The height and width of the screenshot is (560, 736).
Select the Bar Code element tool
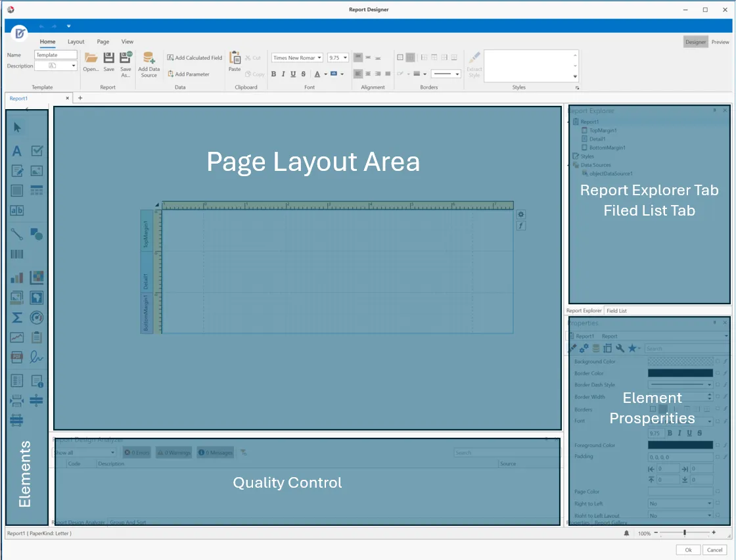tap(17, 254)
